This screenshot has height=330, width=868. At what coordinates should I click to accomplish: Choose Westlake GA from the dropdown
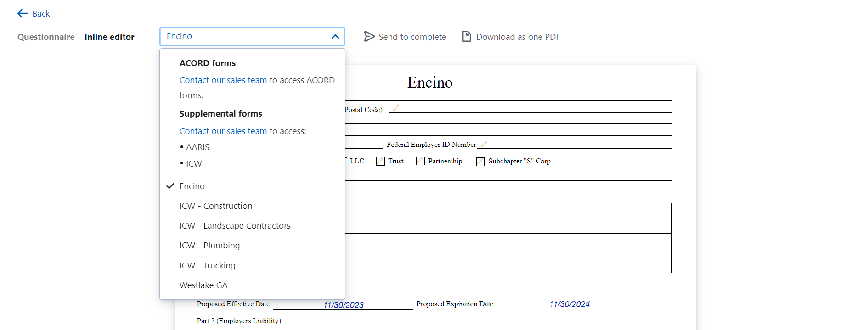click(x=203, y=285)
